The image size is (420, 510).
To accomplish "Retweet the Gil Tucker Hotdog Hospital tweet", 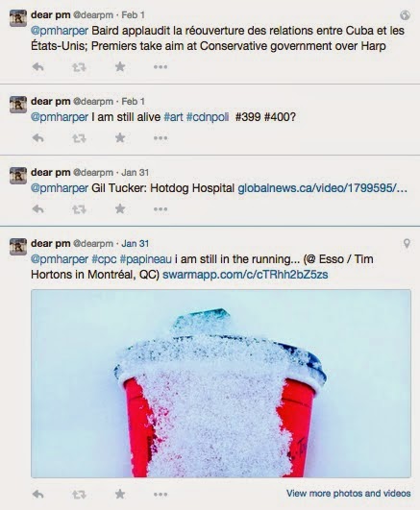I will [79, 209].
